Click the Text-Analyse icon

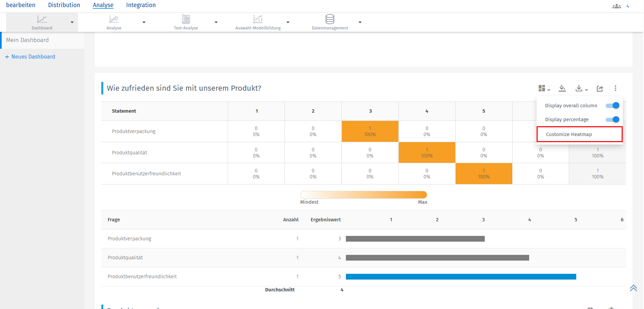click(186, 19)
